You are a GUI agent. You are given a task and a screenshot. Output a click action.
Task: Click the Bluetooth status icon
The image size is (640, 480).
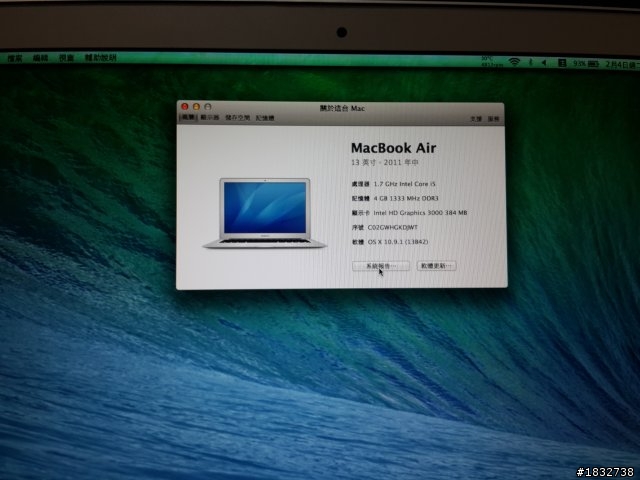pos(531,62)
